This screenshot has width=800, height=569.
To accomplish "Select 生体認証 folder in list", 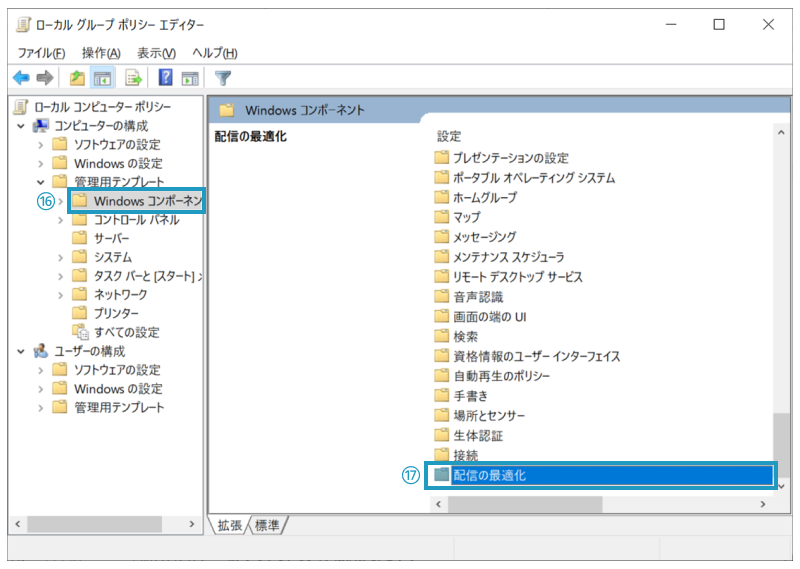I will [x=478, y=436].
